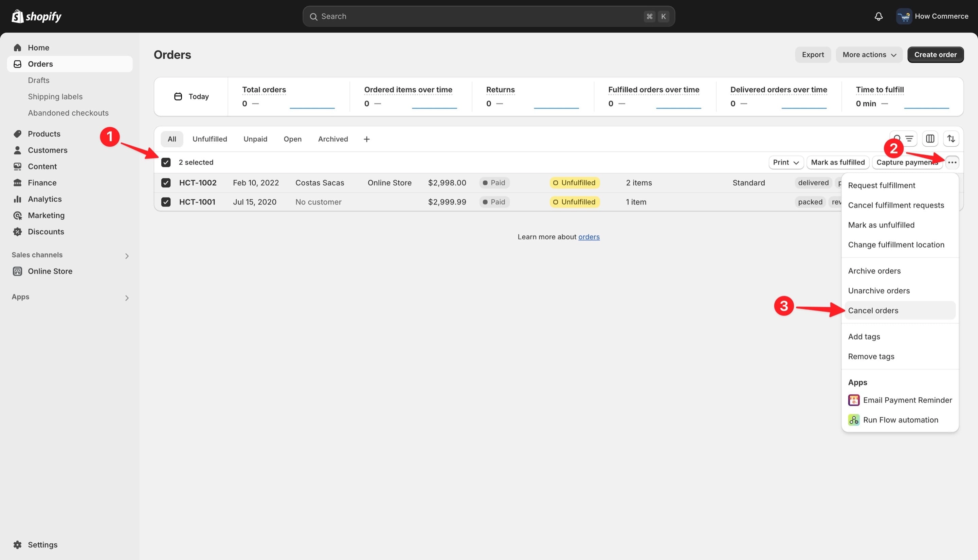978x560 pixels.
Task: Uncheck the HCT-1002 order checkbox
Action: (166, 183)
